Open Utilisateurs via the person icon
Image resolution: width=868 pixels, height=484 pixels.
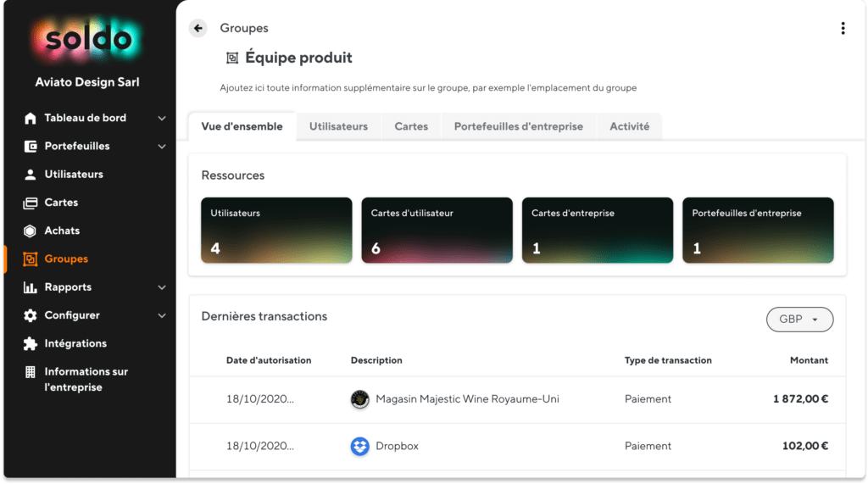(31, 175)
